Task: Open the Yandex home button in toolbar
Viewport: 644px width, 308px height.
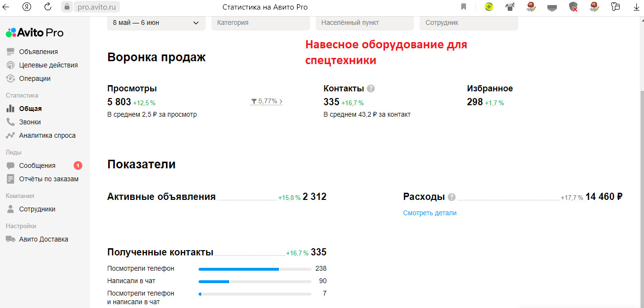Action: (x=27, y=7)
